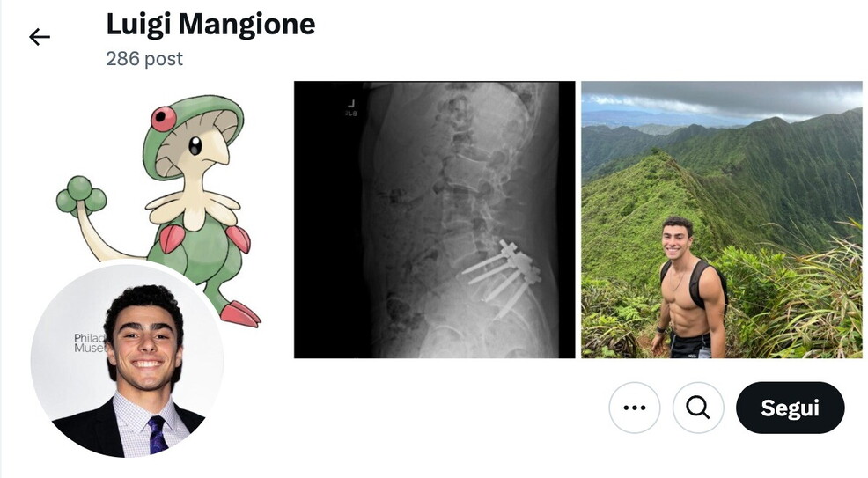Click the Pokémon's green clustered tail tip
Screen dimensions: 868x478
point(81,195)
